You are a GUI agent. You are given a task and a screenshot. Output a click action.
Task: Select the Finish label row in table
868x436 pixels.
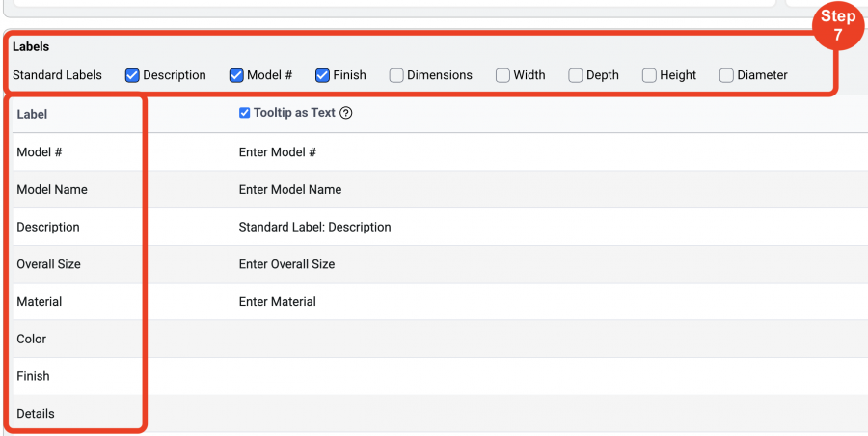click(x=440, y=376)
